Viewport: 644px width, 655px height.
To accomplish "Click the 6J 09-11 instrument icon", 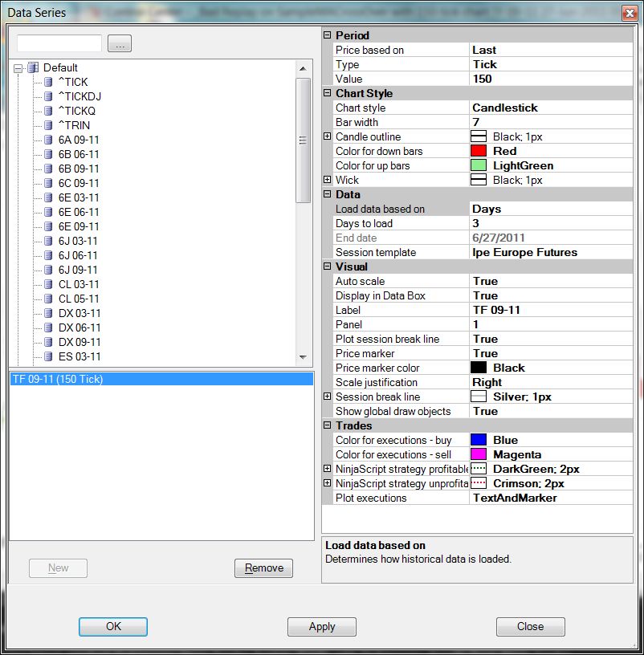I will point(48,270).
